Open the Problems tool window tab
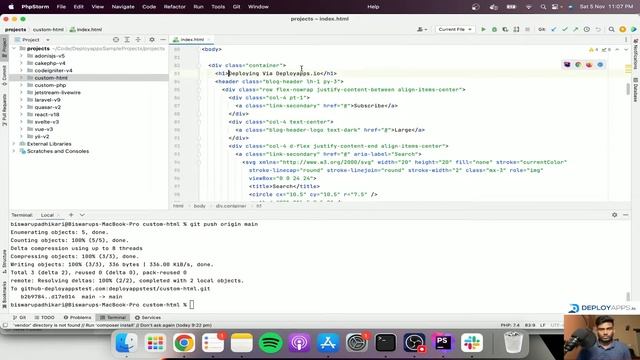The image size is (640, 360). tap(78, 317)
